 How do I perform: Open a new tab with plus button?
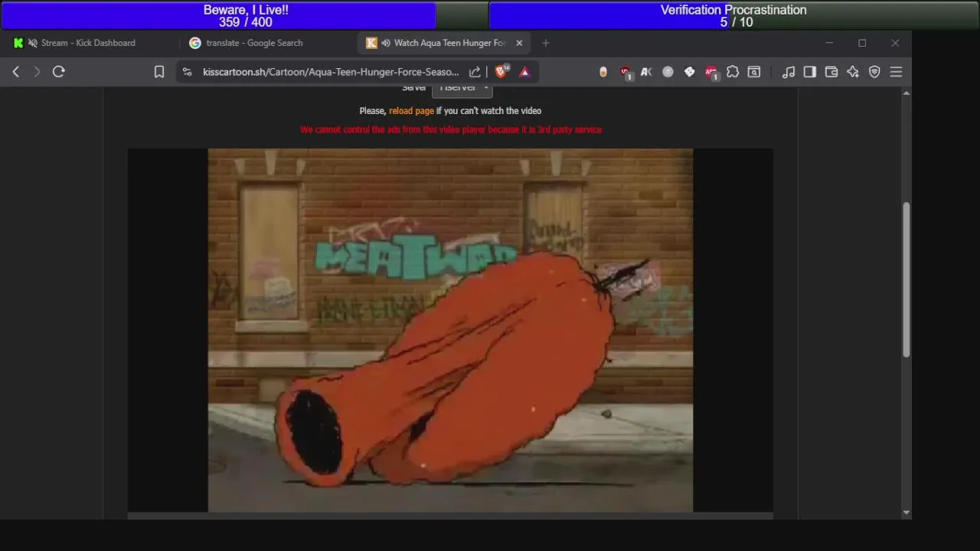tap(546, 43)
